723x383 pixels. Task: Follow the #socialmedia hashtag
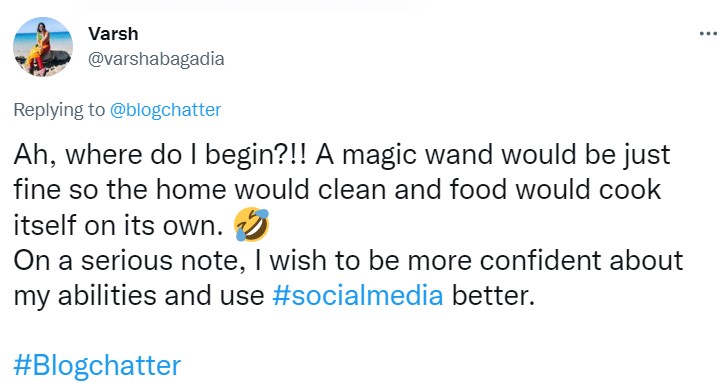358,295
